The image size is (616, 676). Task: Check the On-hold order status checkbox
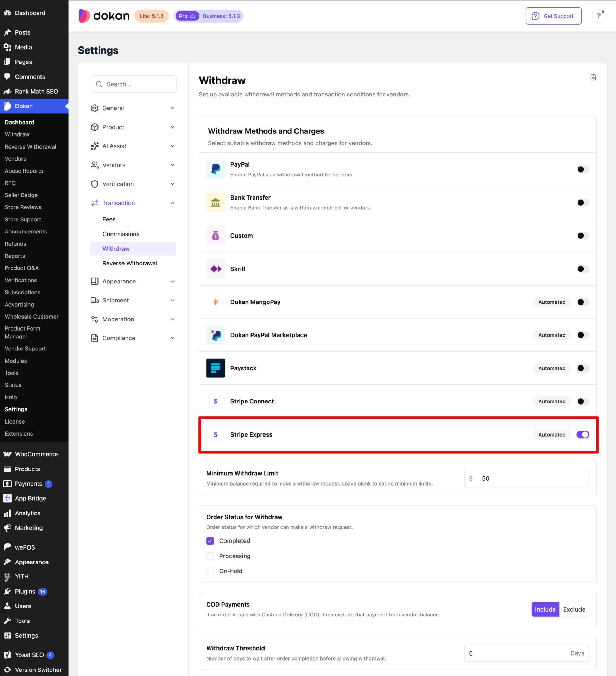click(x=210, y=571)
